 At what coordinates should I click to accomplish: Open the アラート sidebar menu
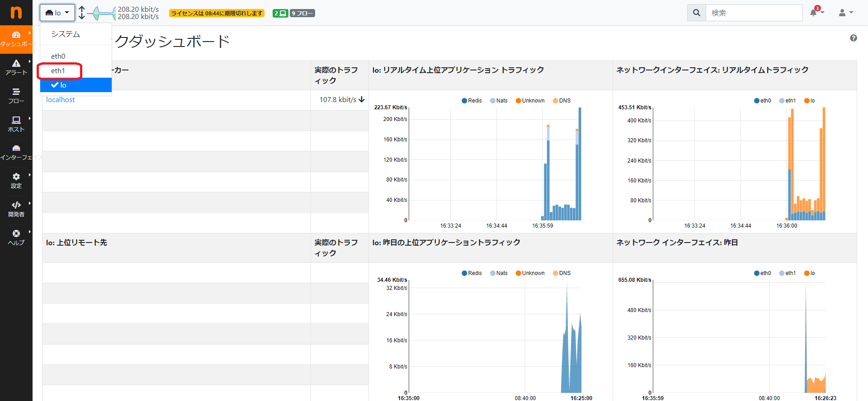[x=16, y=67]
